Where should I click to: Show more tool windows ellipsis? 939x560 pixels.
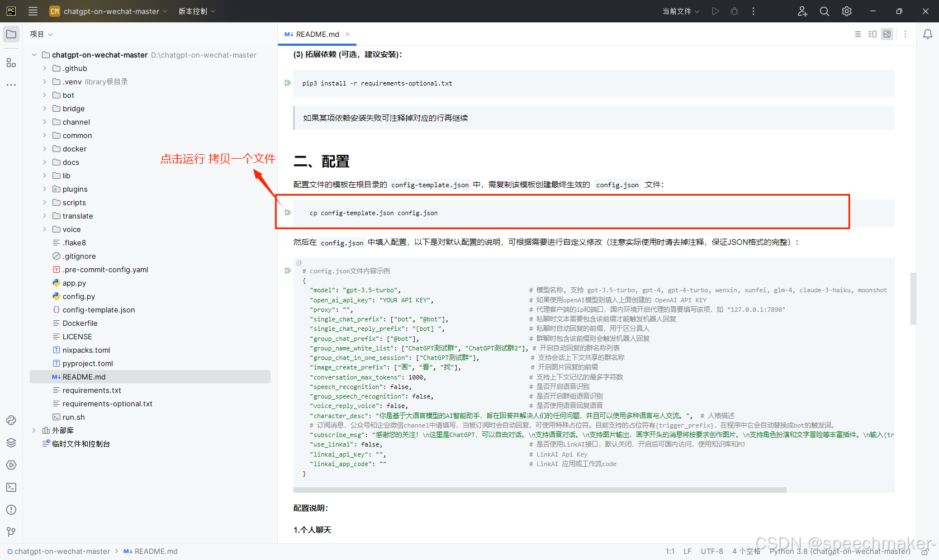11,85
